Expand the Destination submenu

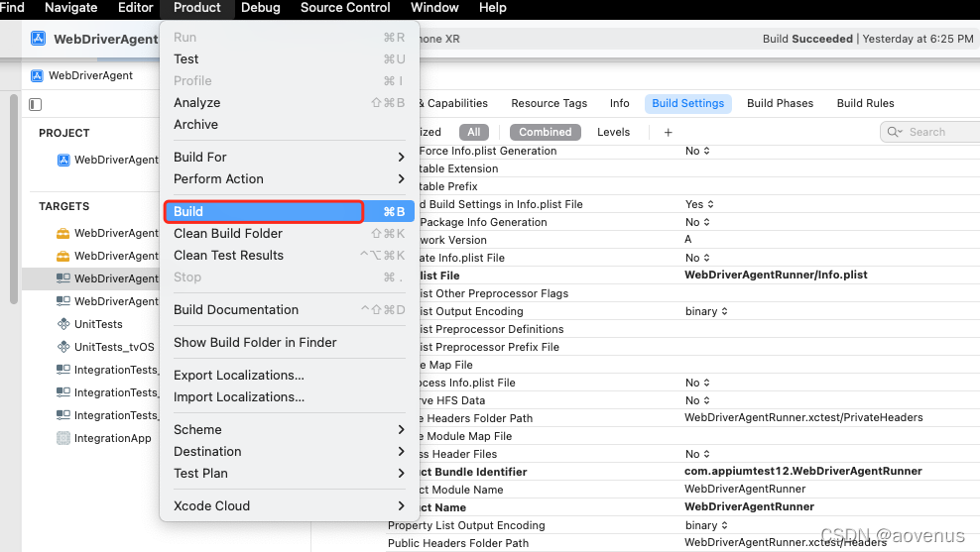tap(288, 452)
